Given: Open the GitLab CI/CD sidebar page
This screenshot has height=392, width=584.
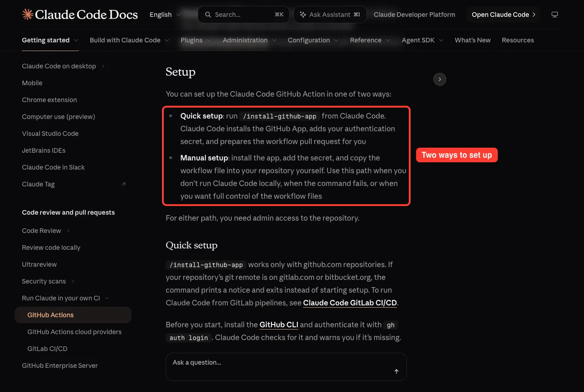Looking at the screenshot, I should [x=47, y=349].
